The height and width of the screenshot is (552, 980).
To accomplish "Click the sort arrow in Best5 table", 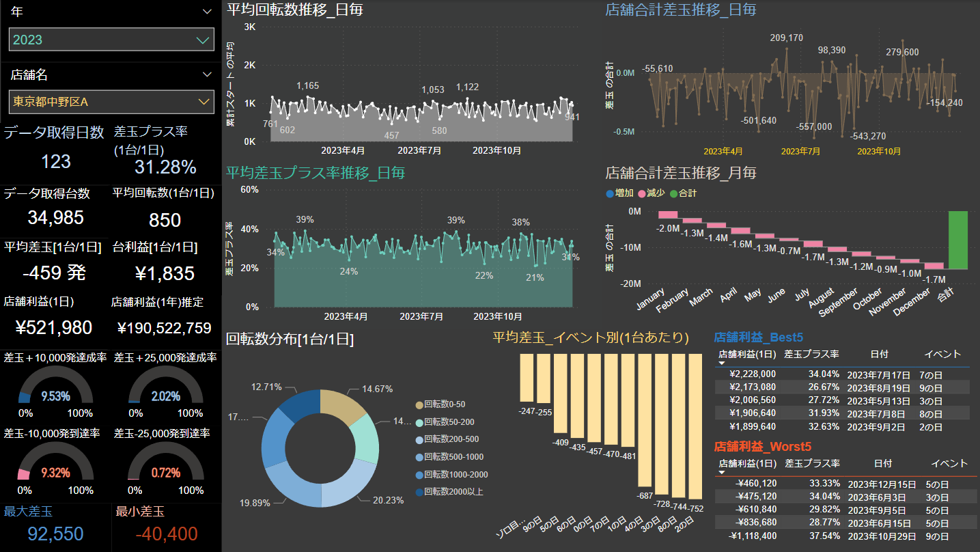I will click(722, 363).
